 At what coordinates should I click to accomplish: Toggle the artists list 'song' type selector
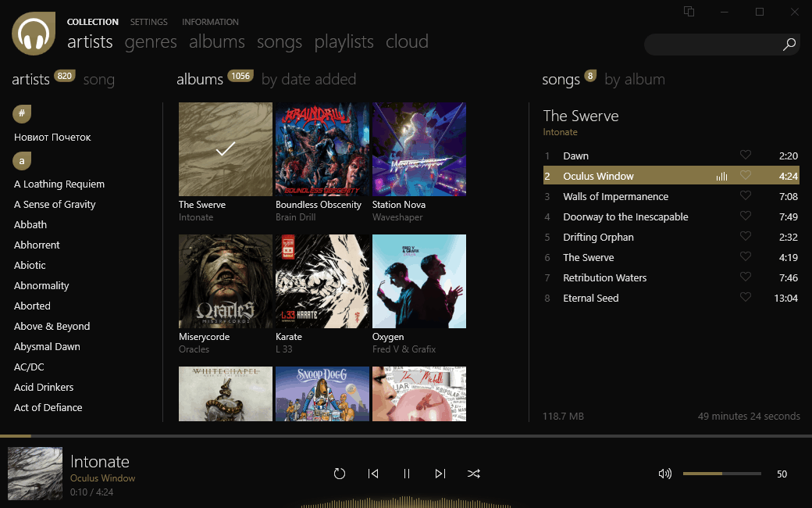click(99, 80)
